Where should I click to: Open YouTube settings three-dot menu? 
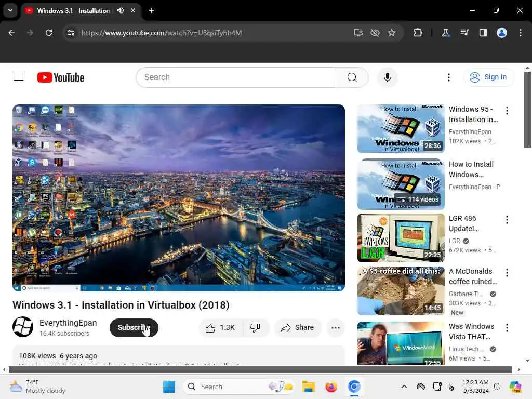(x=448, y=77)
